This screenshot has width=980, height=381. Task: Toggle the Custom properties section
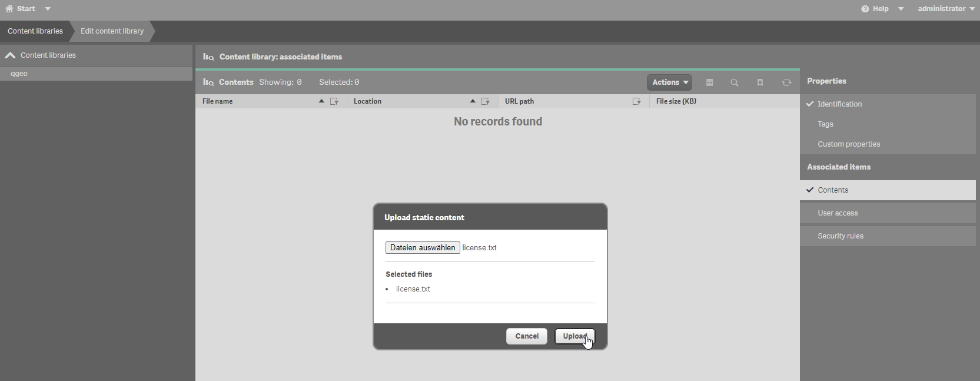point(849,144)
